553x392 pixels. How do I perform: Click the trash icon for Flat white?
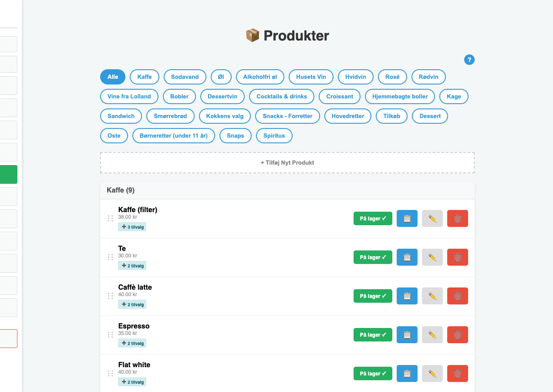[x=458, y=374]
